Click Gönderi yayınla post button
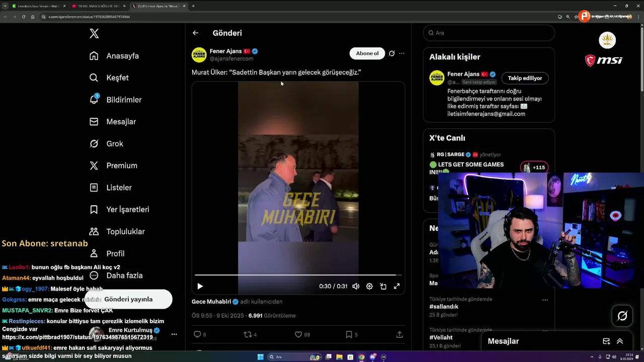 coord(128,299)
